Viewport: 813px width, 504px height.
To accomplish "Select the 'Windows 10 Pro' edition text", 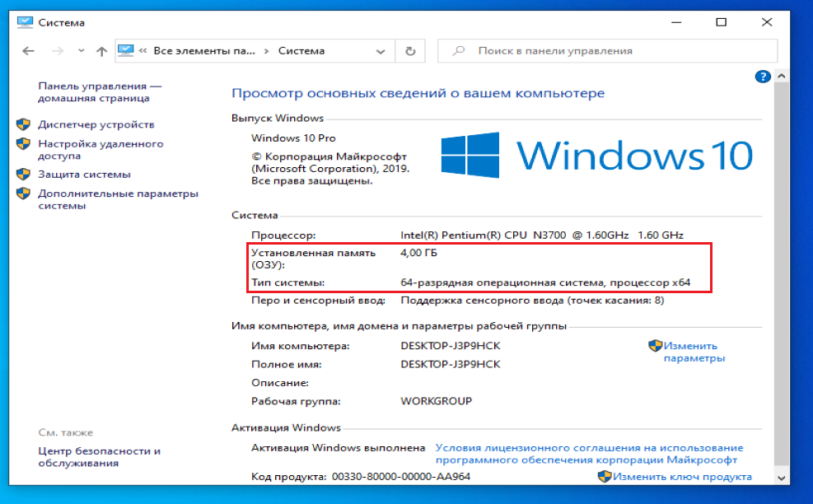I will click(293, 138).
